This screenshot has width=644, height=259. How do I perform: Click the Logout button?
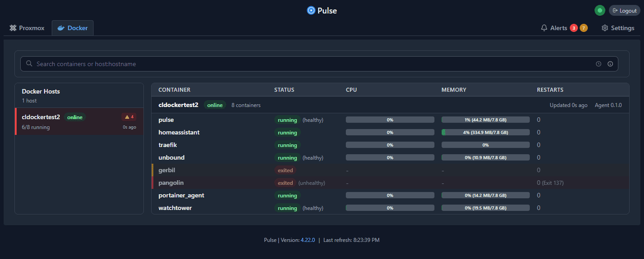[x=624, y=10]
